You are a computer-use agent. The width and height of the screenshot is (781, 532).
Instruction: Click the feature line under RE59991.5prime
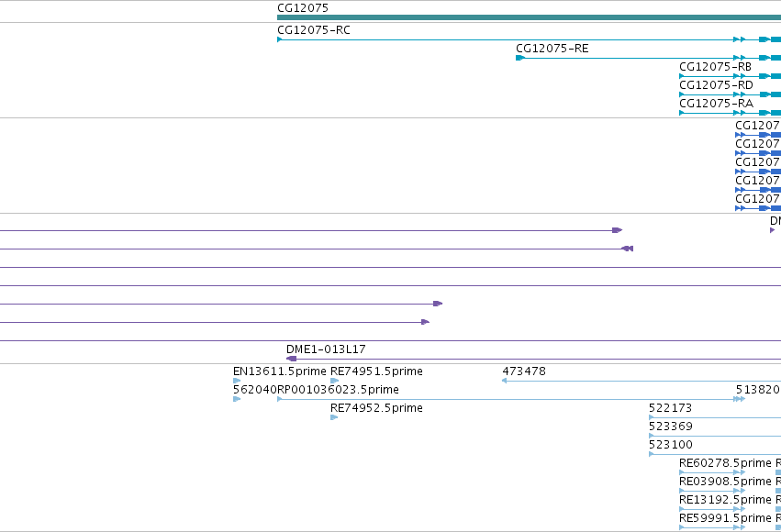click(712, 528)
